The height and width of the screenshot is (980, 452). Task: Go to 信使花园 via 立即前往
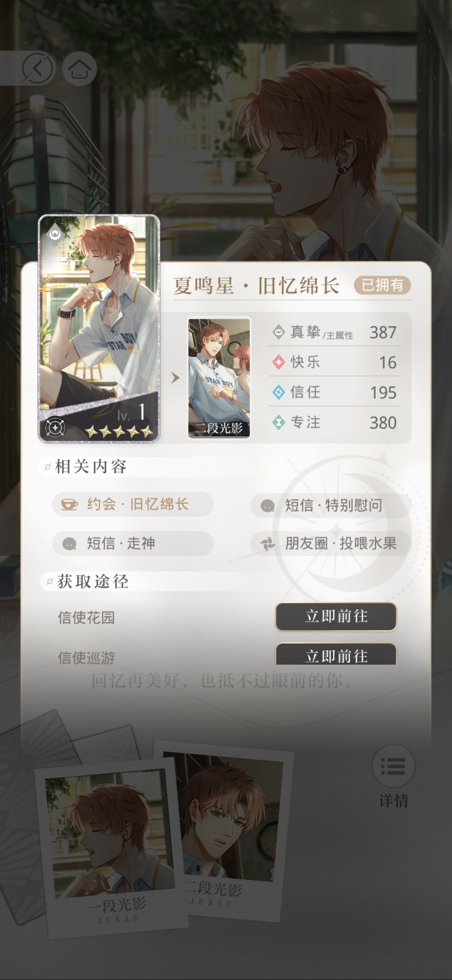(x=336, y=616)
